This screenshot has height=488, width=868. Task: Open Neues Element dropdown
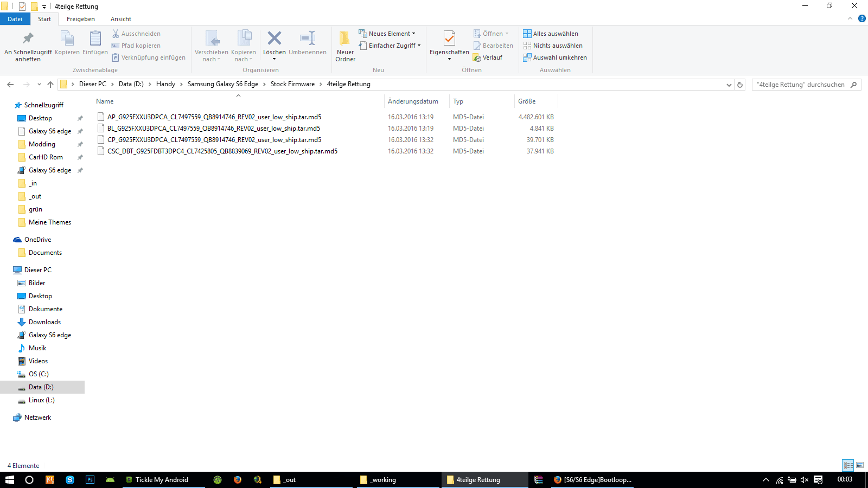[387, 34]
